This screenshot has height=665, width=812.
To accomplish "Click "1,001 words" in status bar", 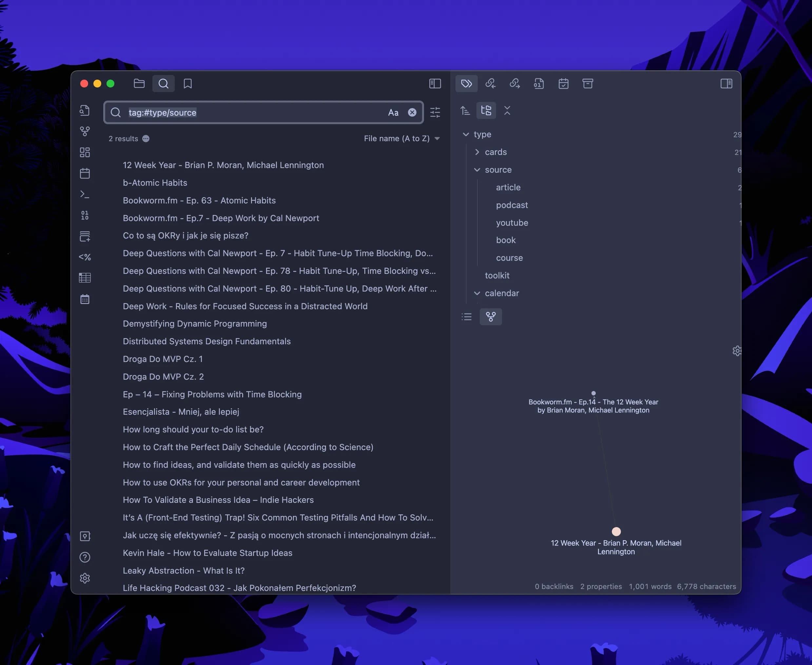I will [x=650, y=586].
